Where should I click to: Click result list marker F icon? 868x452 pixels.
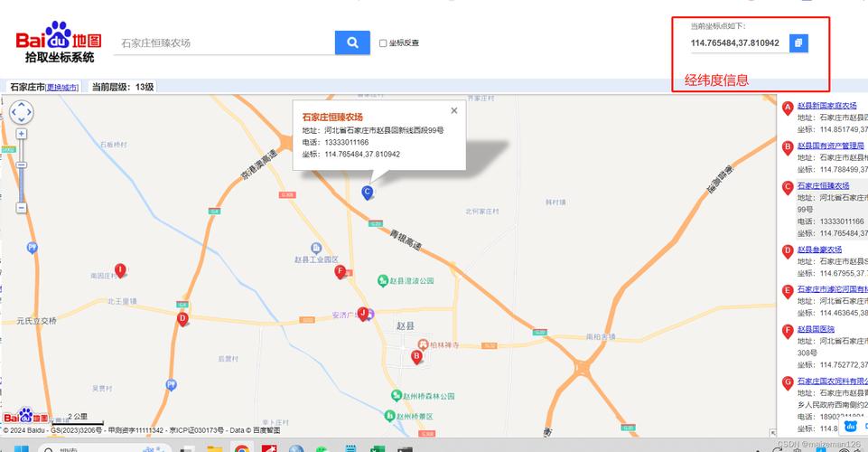click(788, 331)
